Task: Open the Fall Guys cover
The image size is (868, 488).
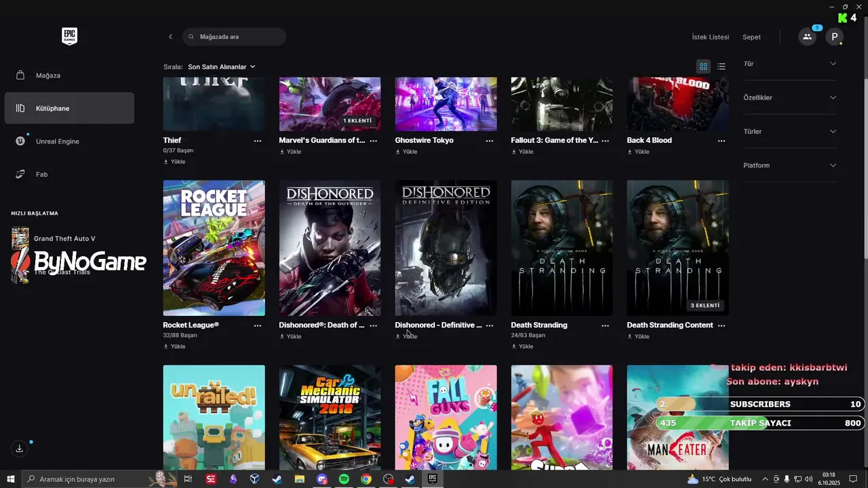Action: [446, 418]
